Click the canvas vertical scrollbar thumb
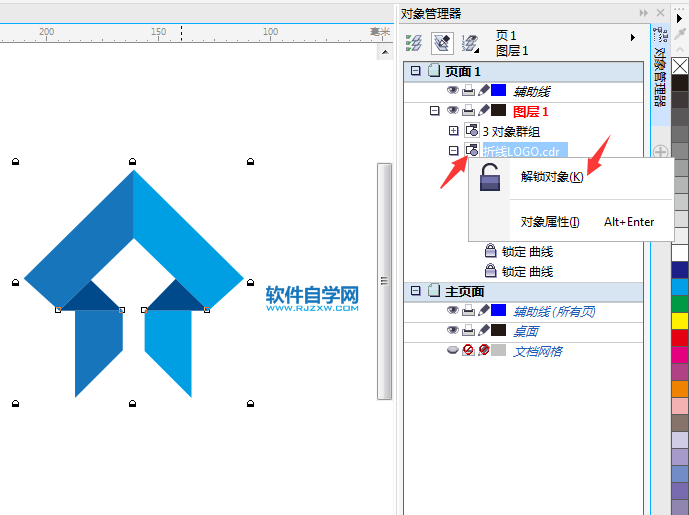 (384, 281)
